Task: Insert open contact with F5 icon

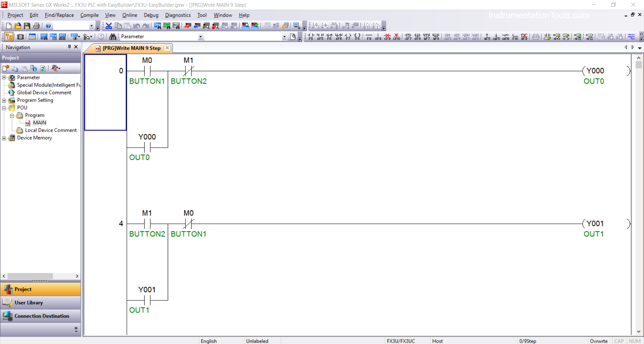Action: coord(311,37)
